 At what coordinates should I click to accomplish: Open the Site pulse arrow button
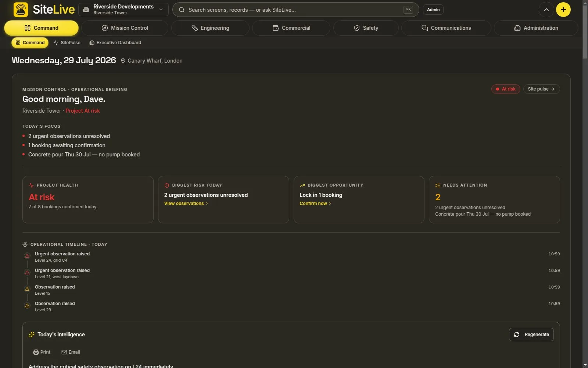541,89
